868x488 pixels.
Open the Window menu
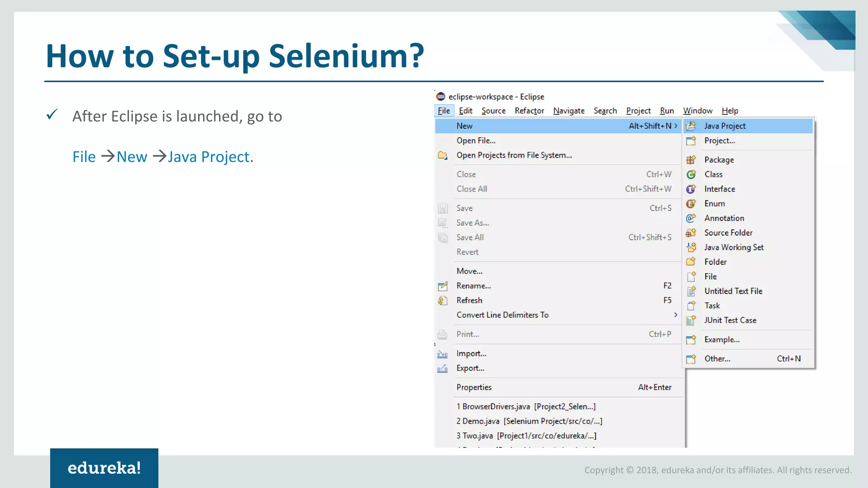tap(698, 111)
